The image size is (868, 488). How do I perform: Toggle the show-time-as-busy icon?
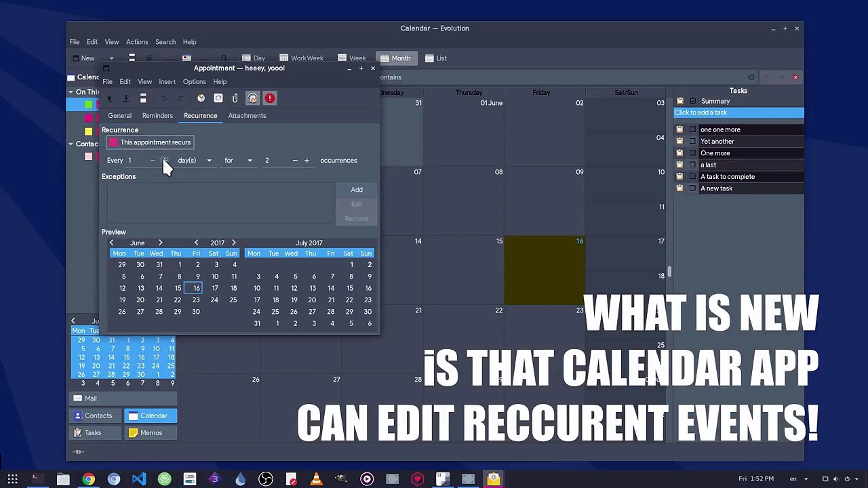252,98
